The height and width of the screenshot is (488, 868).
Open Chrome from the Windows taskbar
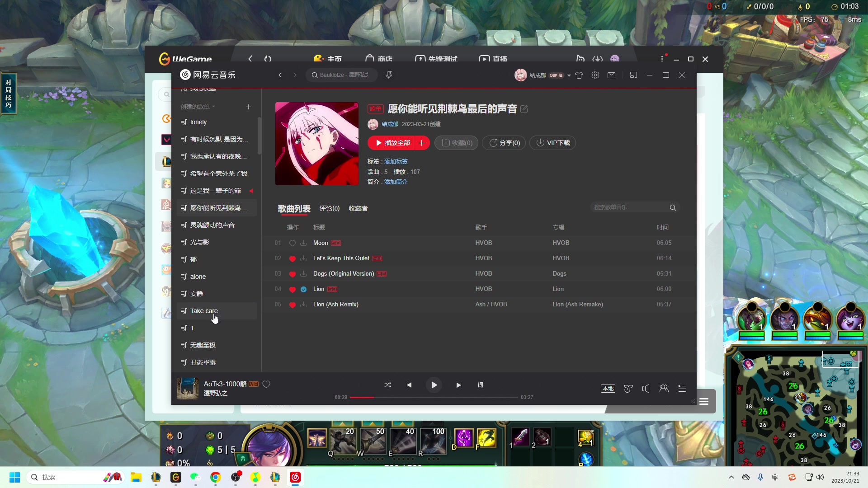216,477
